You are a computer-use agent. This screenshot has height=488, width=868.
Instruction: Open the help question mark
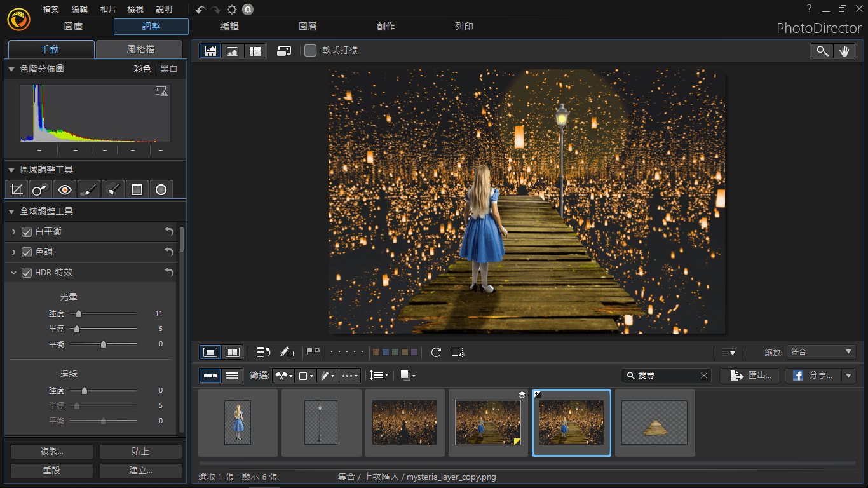click(x=809, y=8)
